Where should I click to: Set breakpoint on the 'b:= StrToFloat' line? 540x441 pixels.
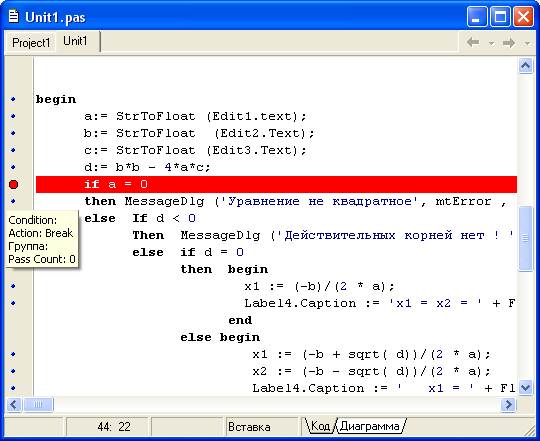point(13,133)
